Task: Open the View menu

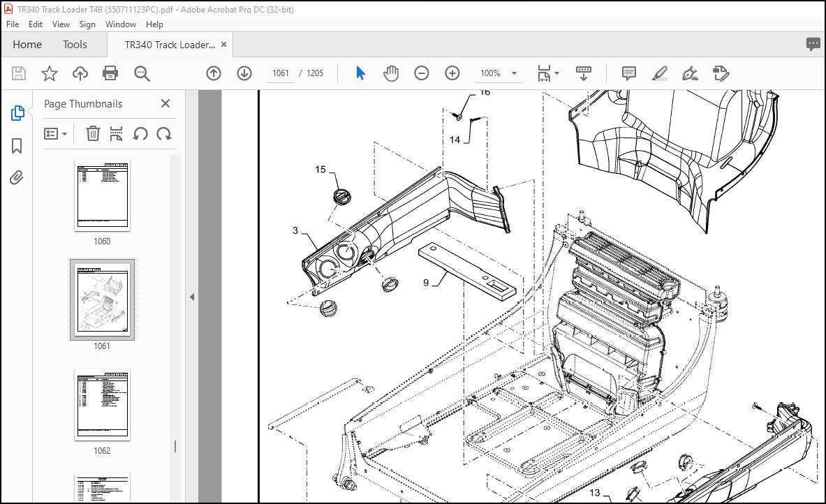Action: coord(61,24)
